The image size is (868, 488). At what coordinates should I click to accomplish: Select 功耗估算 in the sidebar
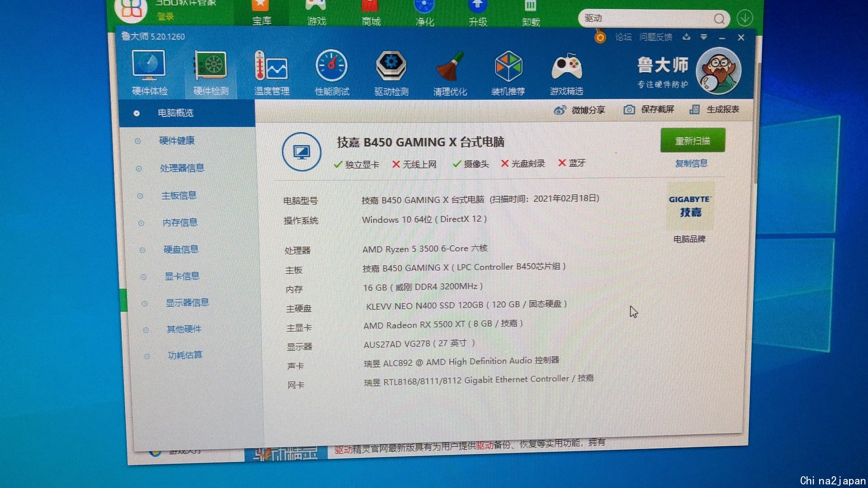pyautogui.click(x=185, y=355)
